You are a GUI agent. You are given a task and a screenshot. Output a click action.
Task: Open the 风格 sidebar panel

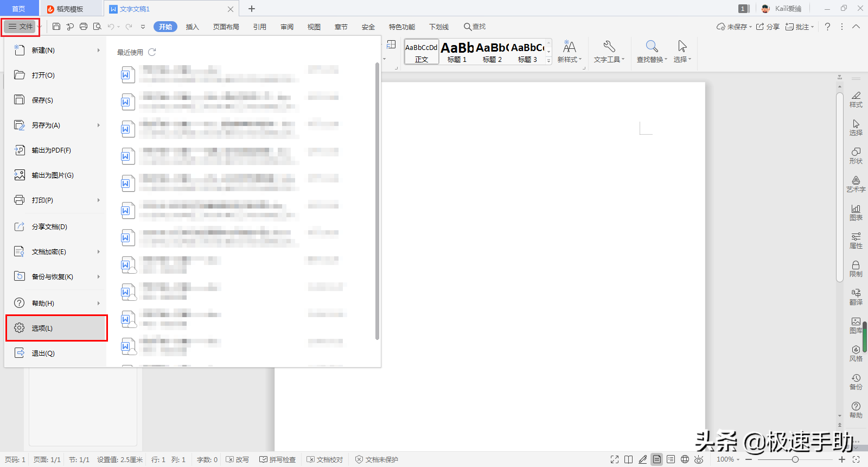(856, 354)
